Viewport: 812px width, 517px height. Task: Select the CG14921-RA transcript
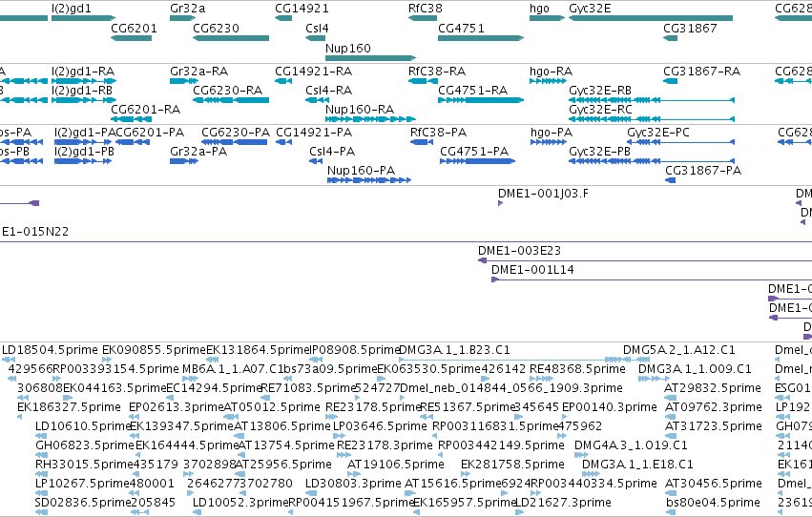pyautogui.click(x=283, y=81)
